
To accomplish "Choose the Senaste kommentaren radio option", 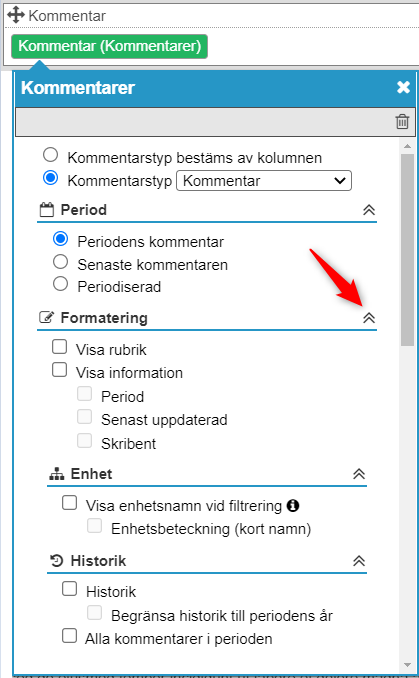I will tap(61, 262).
